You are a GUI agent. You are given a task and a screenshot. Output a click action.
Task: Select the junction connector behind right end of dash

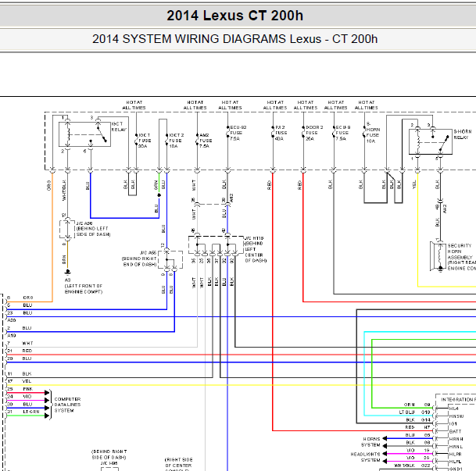pos(170,259)
